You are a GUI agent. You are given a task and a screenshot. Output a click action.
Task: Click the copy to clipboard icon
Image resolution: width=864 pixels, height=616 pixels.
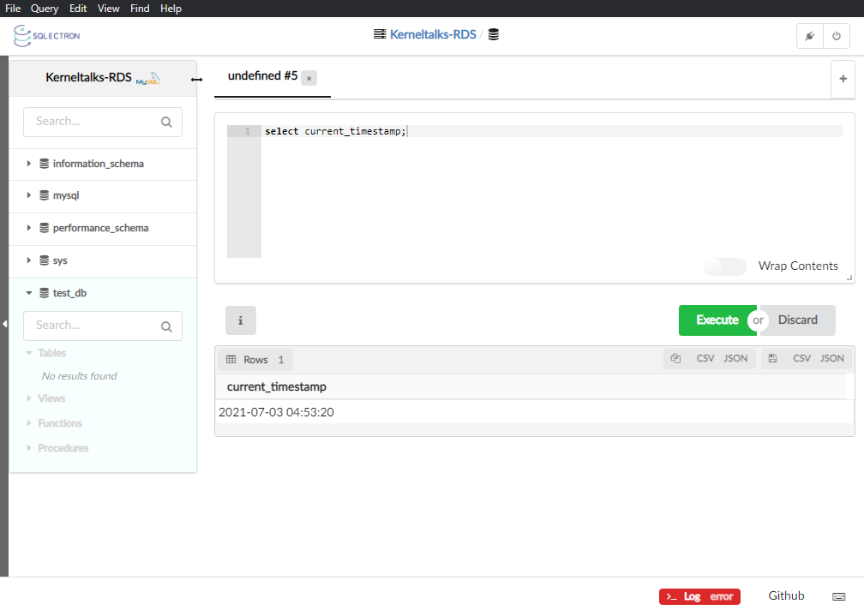coord(675,358)
